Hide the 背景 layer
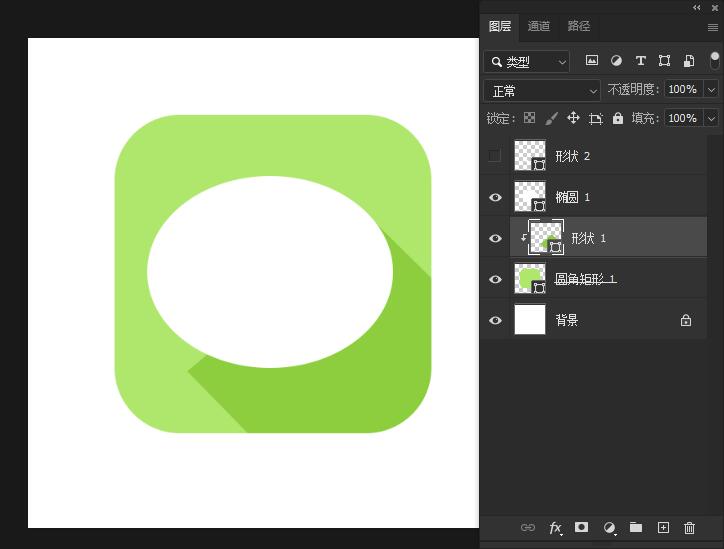 [495, 320]
